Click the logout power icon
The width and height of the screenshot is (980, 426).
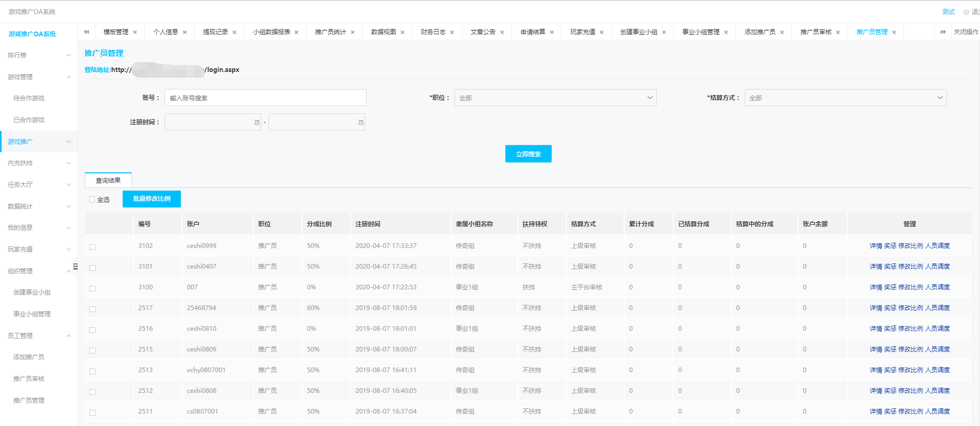(x=966, y=12)
